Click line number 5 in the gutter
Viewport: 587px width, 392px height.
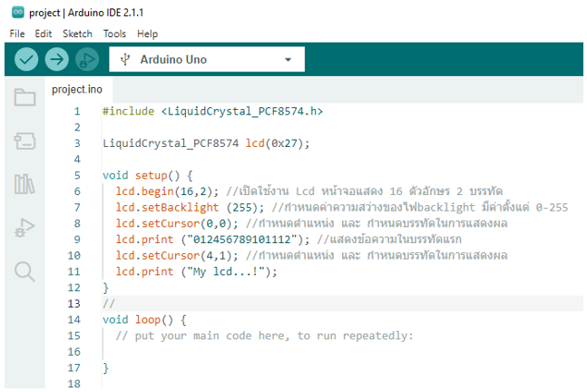pyautogui.click(x=77, y=175)
